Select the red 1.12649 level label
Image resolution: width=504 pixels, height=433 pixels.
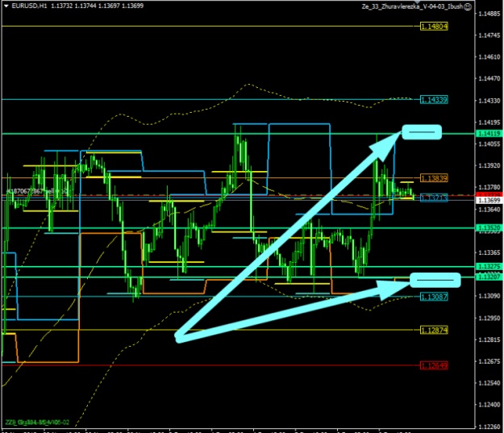coord(435,365)
